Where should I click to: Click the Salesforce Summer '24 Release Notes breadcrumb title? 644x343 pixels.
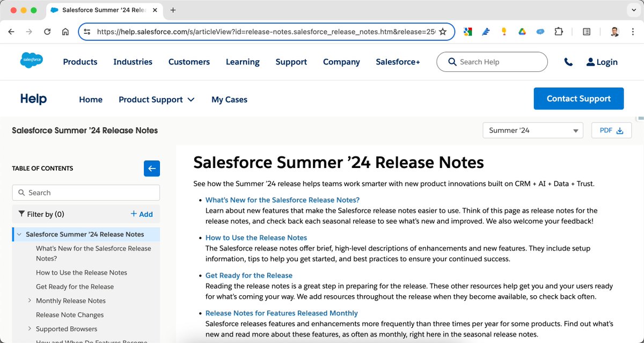click(x=85, y=130)
